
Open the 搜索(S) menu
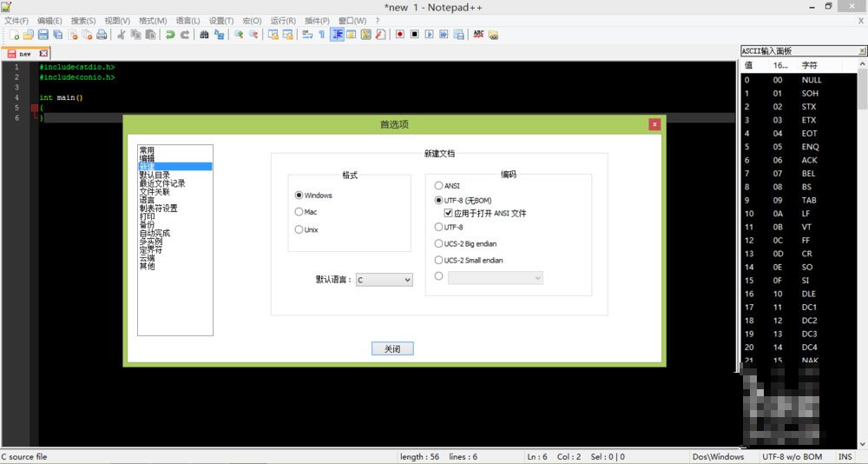pos(83,21)
